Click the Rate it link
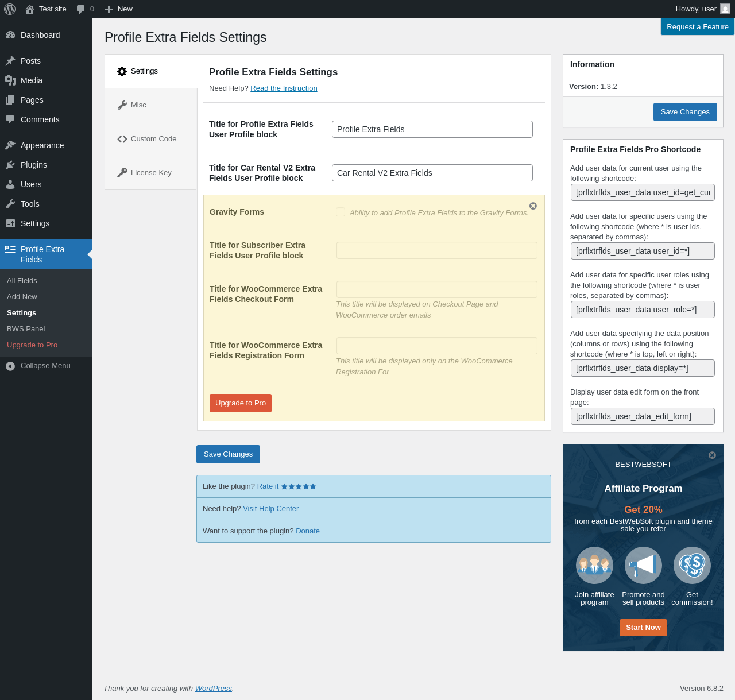Image resolution: width=735 pixels, height=700 pixels. 268,486
